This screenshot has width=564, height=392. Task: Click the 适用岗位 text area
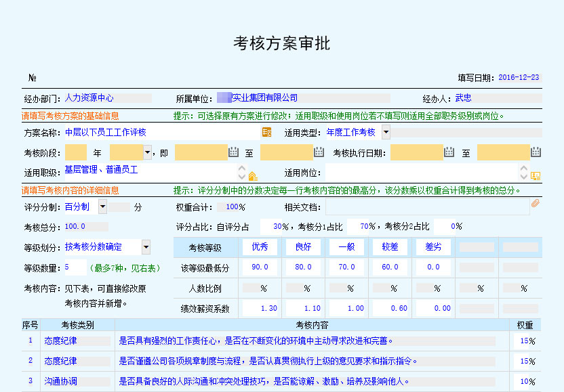point(422,173)
